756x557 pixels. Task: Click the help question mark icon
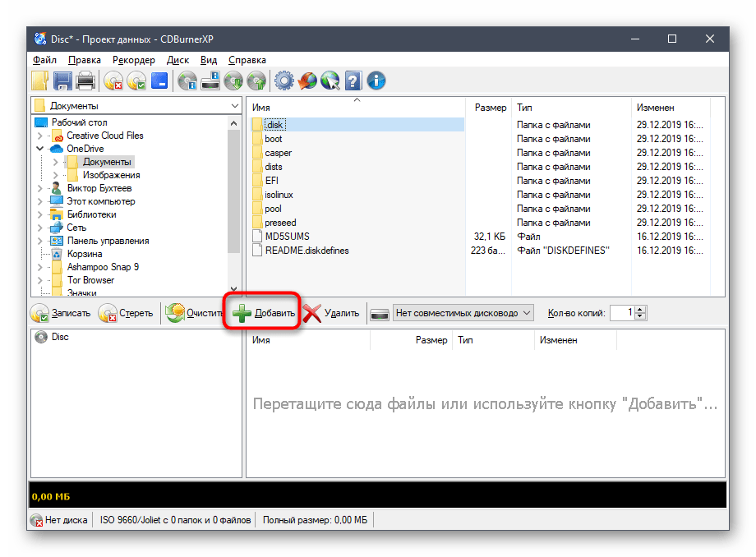tap(353, 81)
